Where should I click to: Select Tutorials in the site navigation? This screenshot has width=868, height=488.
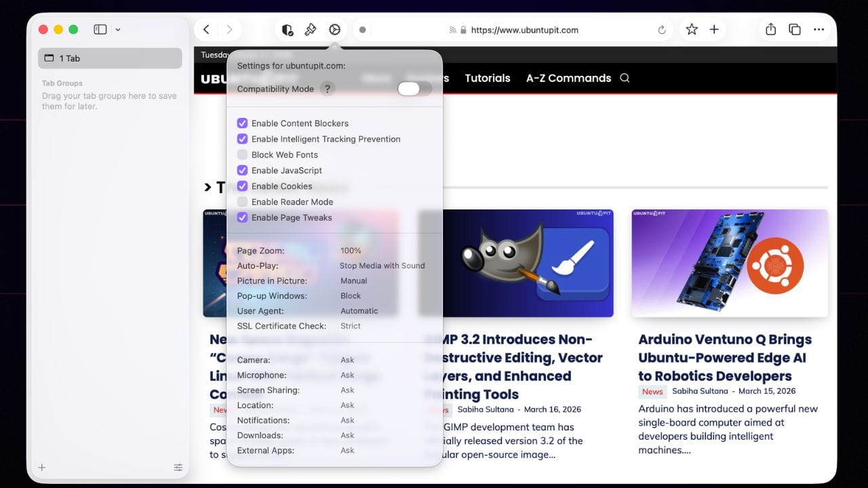click(x=488, y=78)
